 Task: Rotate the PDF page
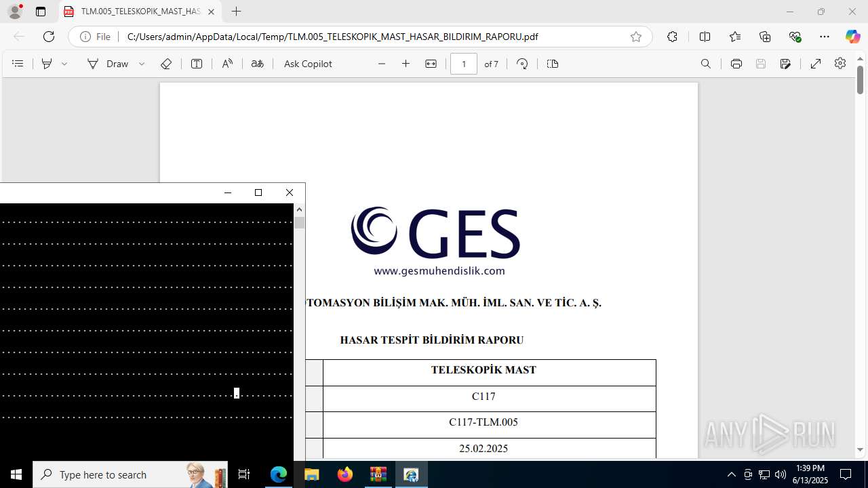point(522,64)
